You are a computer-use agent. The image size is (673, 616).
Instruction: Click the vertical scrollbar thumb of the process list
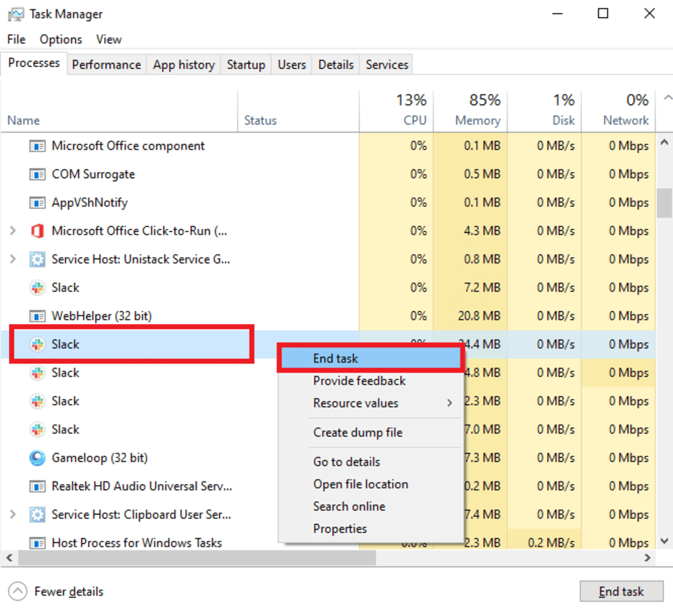coord(664,203)
